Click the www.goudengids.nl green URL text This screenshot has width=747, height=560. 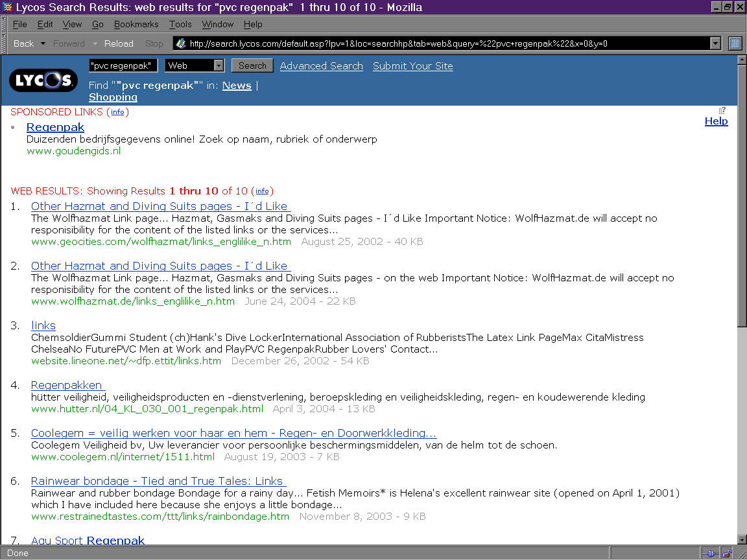[x=73, y=151]
